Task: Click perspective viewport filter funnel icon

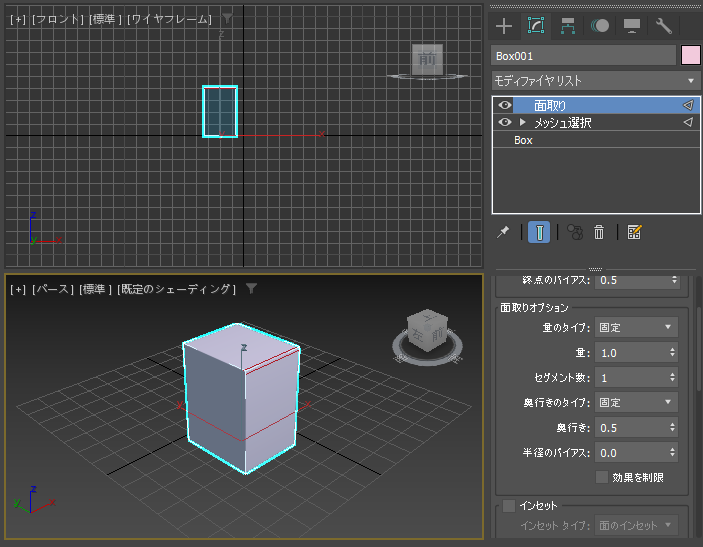Action: [252, 288]
